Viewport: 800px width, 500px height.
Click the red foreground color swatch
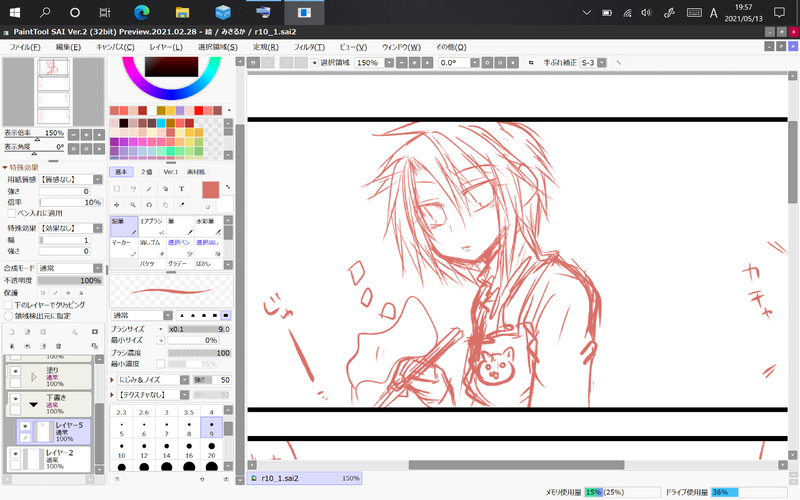(x=210, y=190)
